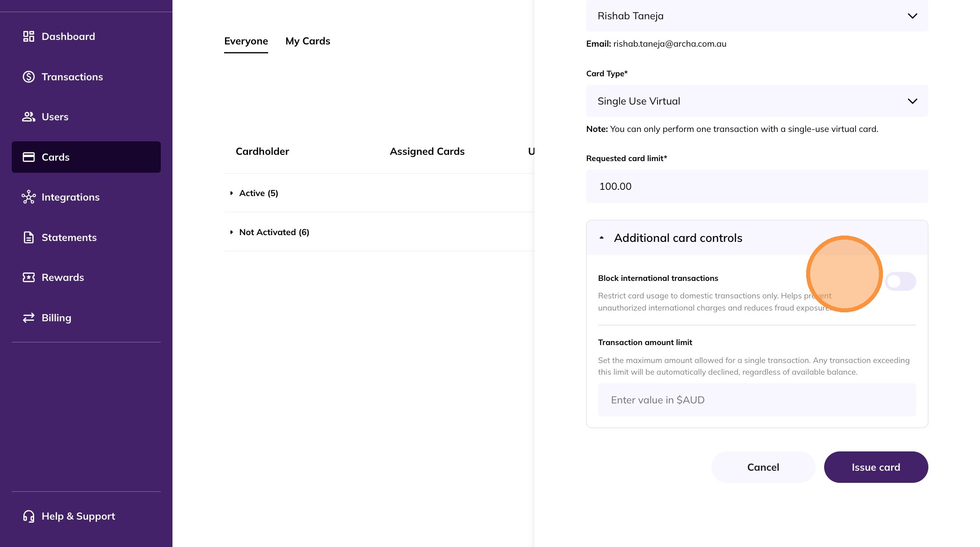Click the Billing arrows icon

[x=29, y=318]
